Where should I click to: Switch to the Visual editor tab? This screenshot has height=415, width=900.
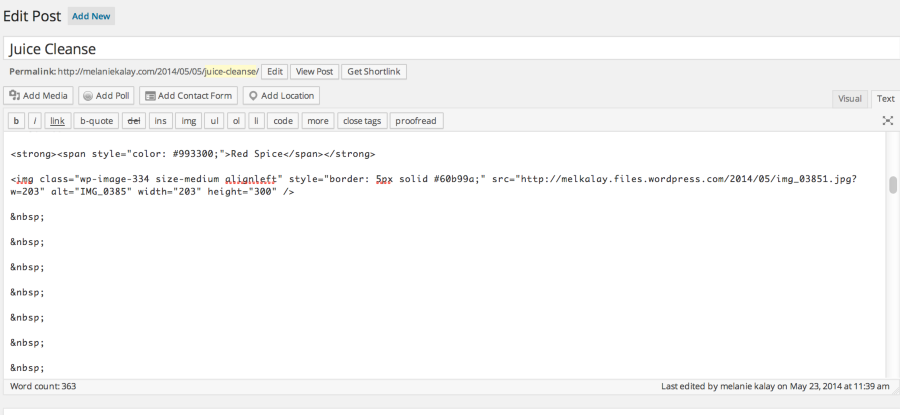849,99
